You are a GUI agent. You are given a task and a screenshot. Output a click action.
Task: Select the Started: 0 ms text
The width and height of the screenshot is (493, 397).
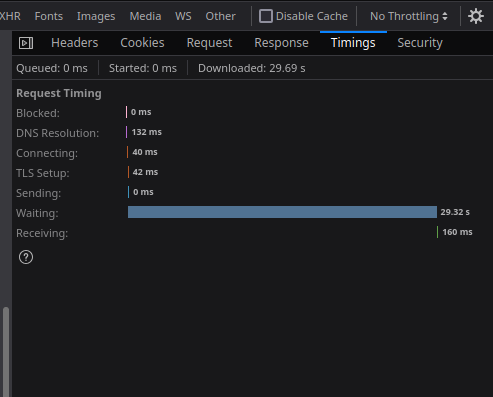point(143,68)
